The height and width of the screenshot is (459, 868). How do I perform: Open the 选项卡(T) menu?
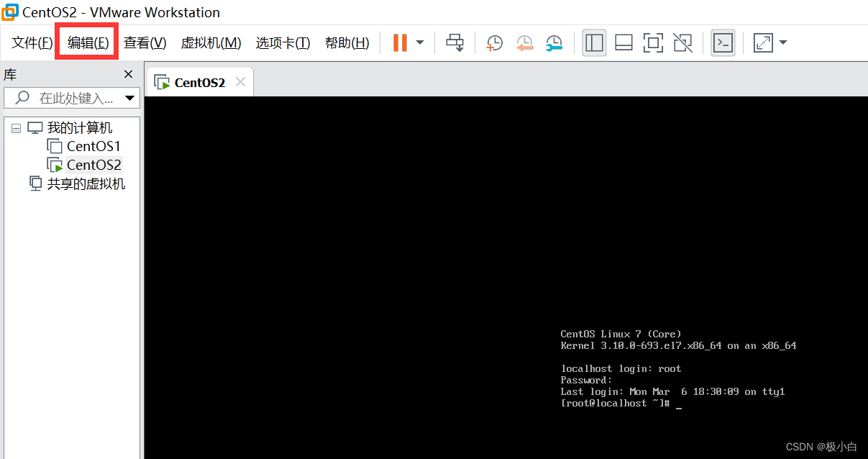pos(283,43)
